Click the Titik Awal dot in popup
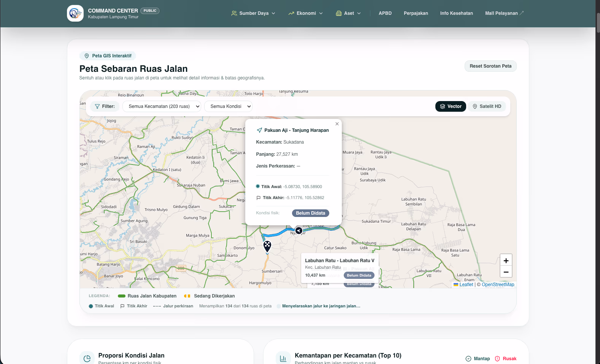 click(x=258, y=186)
